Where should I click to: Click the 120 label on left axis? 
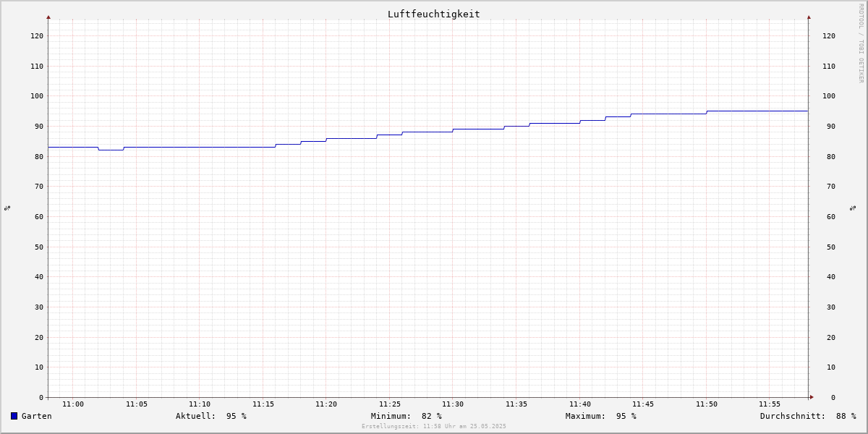pos(37,35)
